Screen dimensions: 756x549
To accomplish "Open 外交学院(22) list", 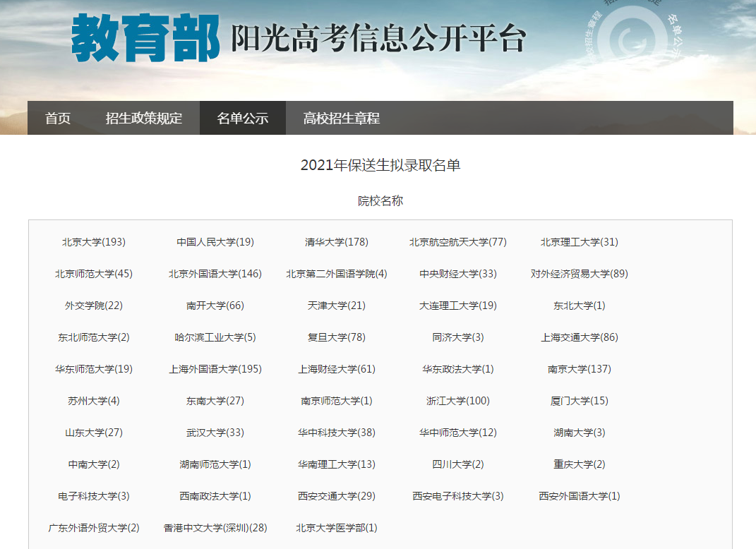I will [94, 306].
